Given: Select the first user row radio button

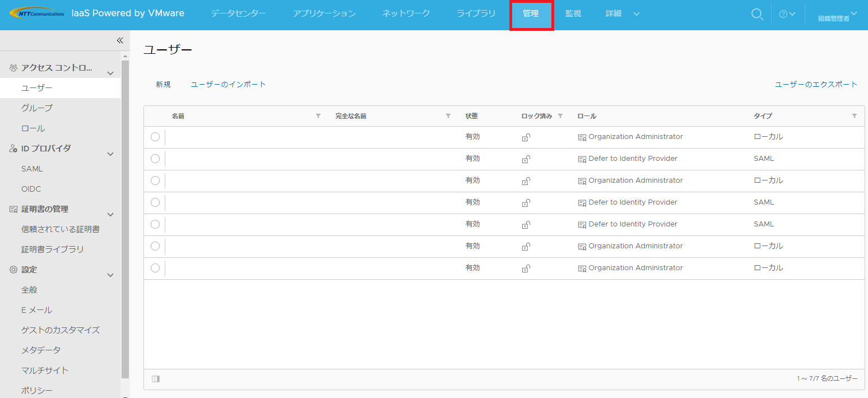Looking at the screenshot, I should pos(155,137).
